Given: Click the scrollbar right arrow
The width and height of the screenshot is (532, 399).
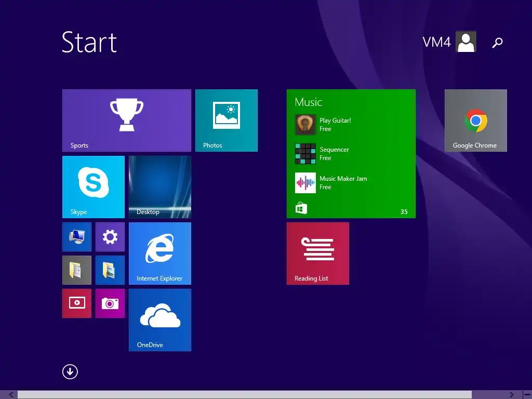Looking at the screenshot, I should (512, 395).
